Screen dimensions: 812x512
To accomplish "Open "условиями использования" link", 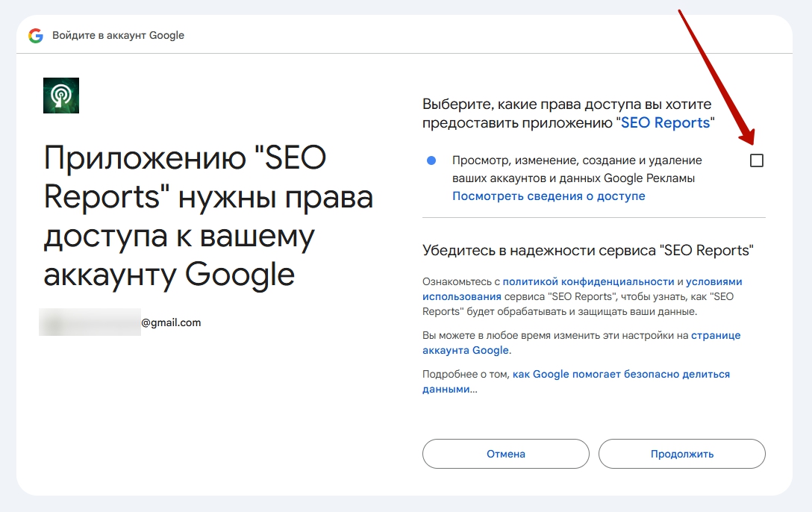I will [x=582, y=289].
